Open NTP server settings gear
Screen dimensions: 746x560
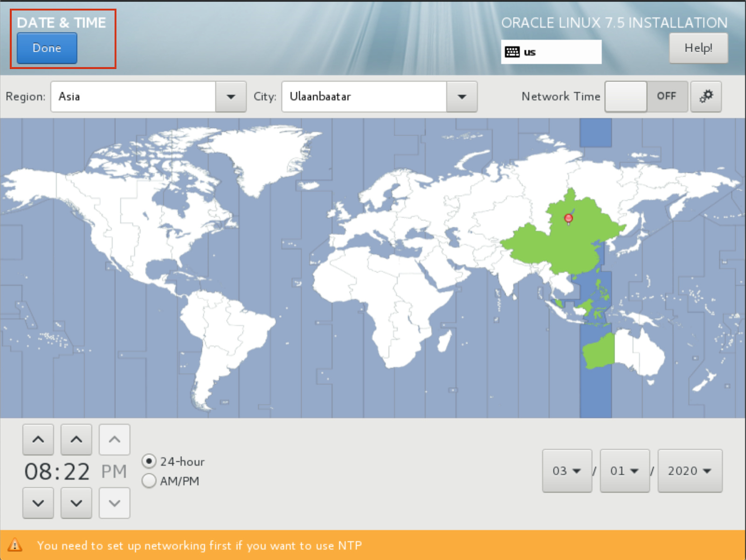click(706, 97)
